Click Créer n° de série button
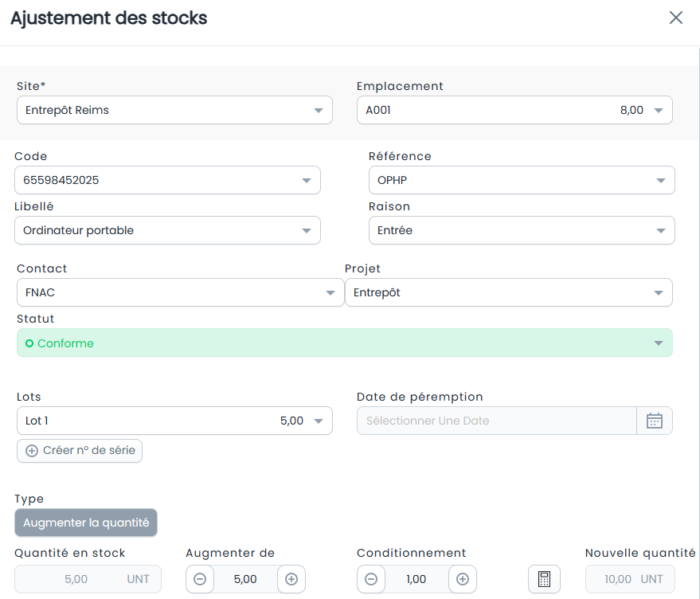The height and width of the screenshot is (599, 700). click(x=80, y=451)
